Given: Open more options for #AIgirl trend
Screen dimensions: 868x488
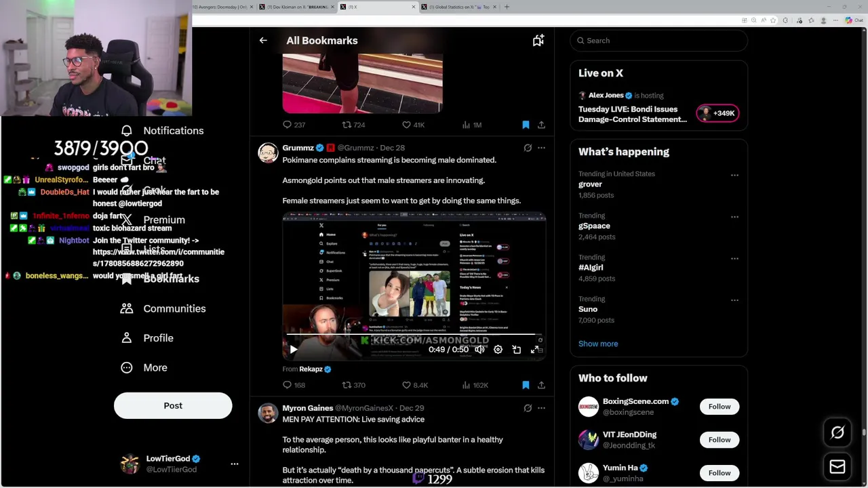Looking at the screenshot, I should click(734, 258).
